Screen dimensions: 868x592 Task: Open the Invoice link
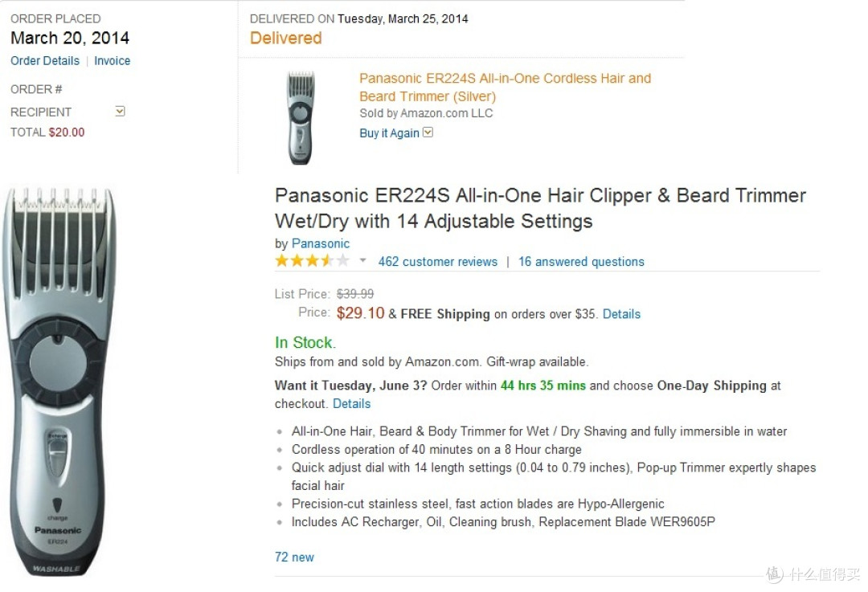[113, 61]
